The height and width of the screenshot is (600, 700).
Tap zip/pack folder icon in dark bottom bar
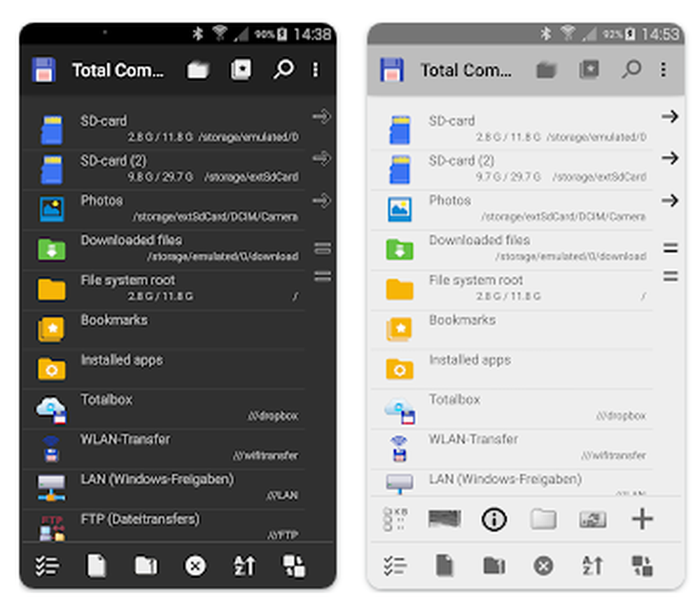[146, 566]
